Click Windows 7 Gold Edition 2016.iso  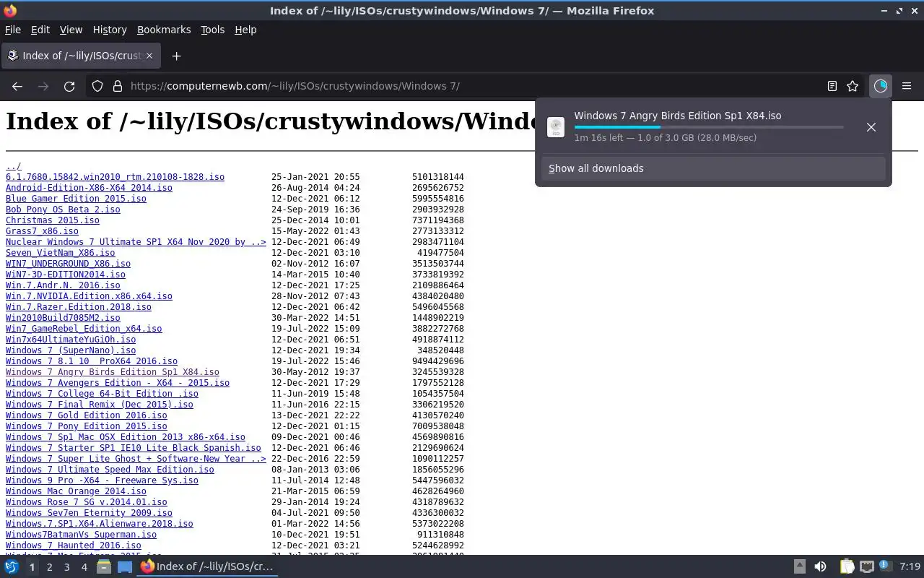coord(86,415)
